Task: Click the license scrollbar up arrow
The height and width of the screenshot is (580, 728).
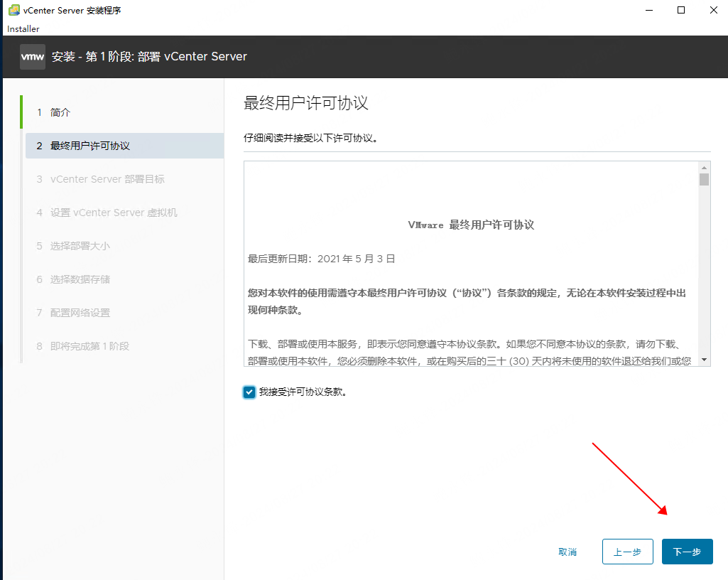Action: pos(705,167)
